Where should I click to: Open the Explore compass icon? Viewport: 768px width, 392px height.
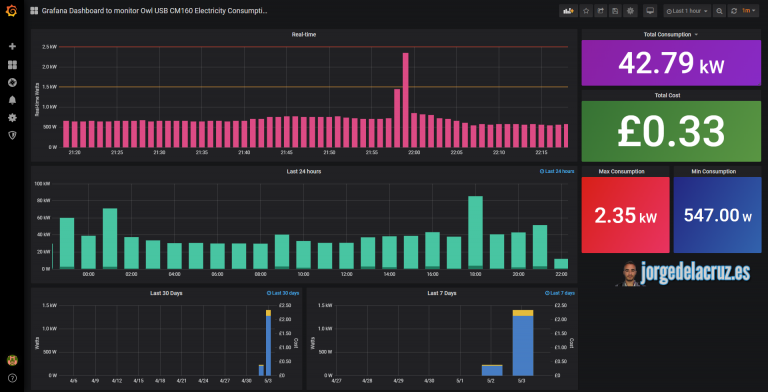tap(12, 82)
